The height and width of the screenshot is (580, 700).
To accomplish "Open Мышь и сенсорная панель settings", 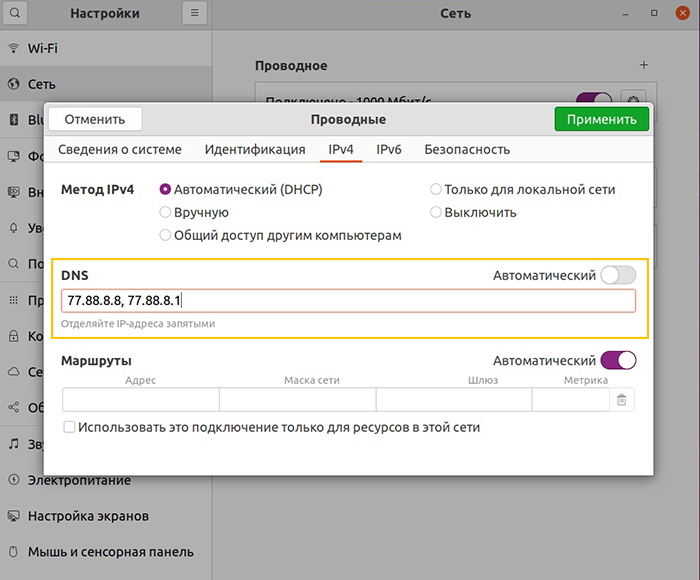I will tap(110, 551).
